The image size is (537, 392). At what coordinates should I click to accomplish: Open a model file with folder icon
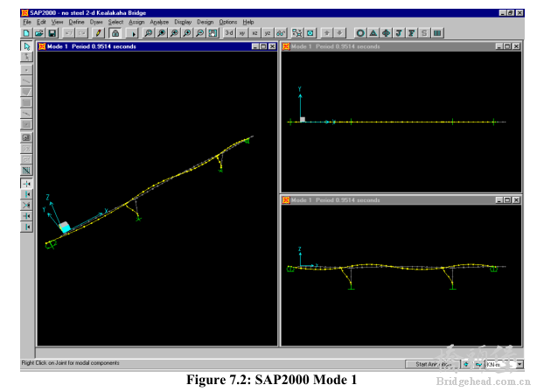click(x=39, y=33)
